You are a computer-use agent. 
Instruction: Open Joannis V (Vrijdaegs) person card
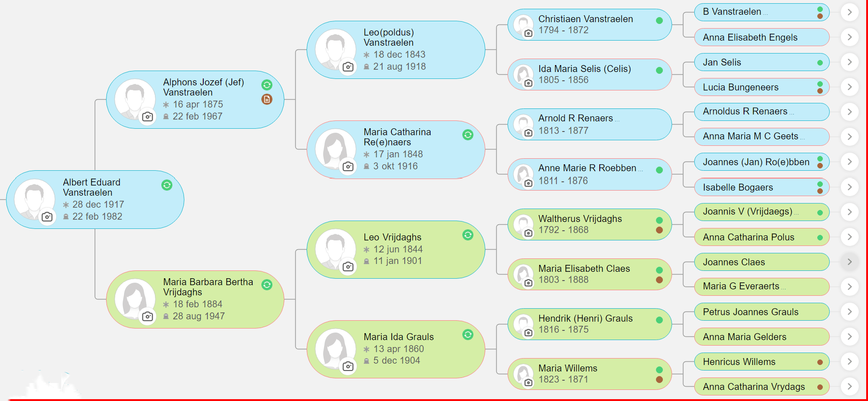762,212
